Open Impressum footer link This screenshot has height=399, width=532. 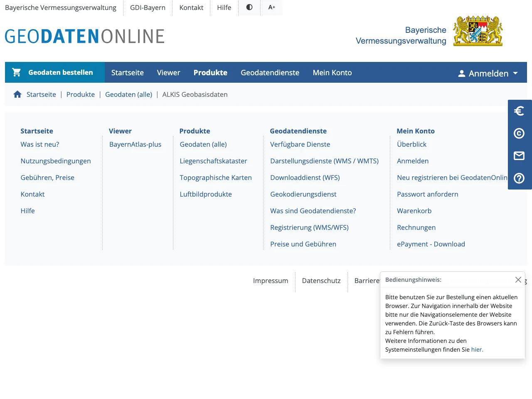271,281
